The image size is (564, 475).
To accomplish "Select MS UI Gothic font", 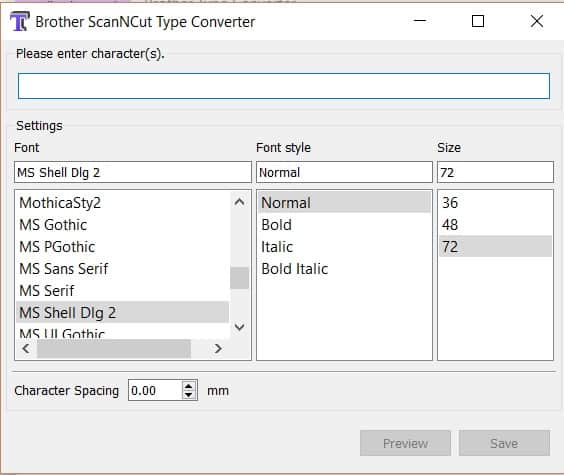I will pyautogui.click(x=122, y=332).
